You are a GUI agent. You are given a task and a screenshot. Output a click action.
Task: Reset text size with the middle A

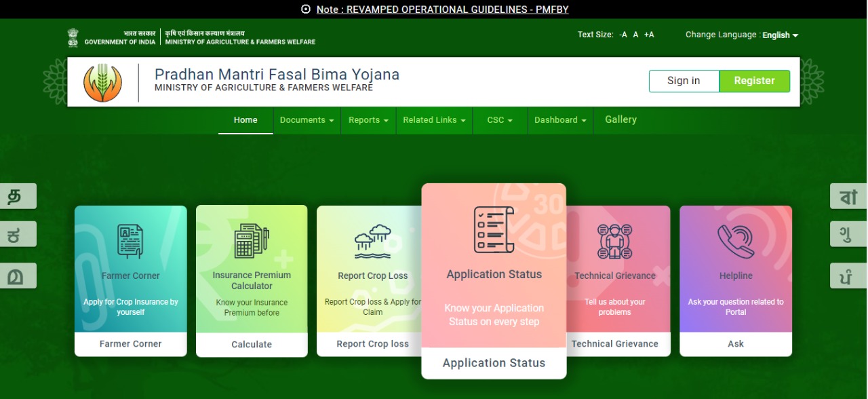point(636,35)
